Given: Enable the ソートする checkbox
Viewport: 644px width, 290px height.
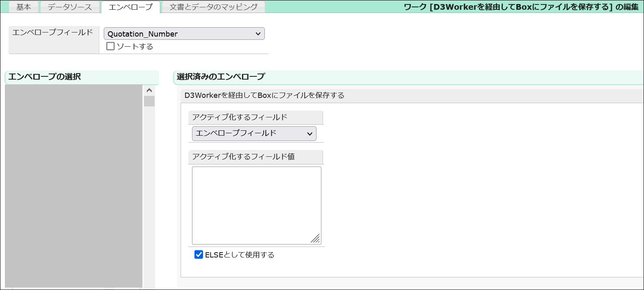Looking at the screenshot, I should click(110, 46).
